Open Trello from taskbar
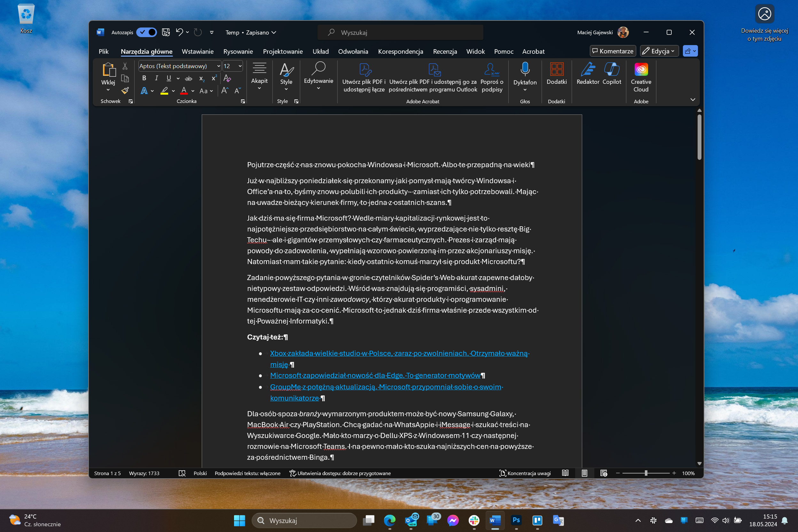Viewport: 798px width, 532px height. pos(537,520)
